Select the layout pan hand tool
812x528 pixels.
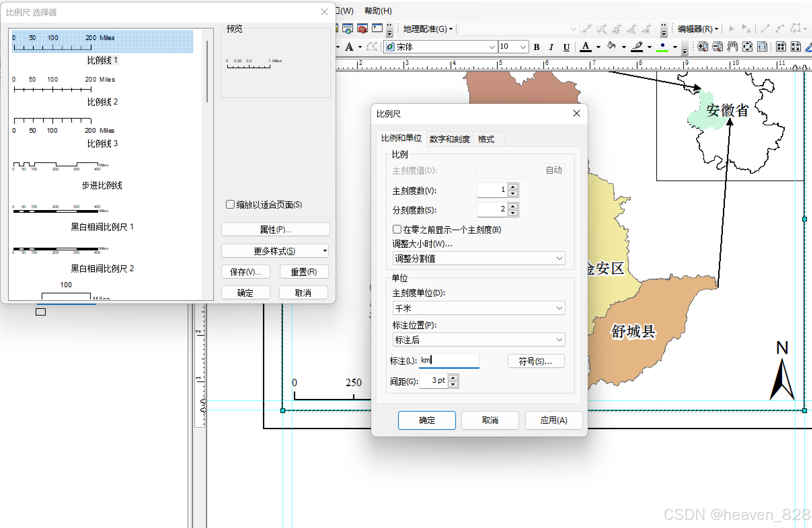point(732,47)
